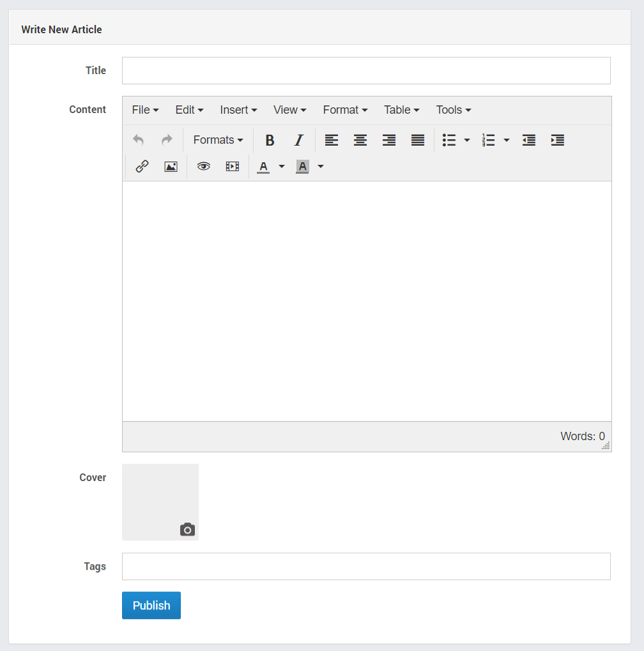Open the Format menu
The height and width of the screenshot is (651, 644).
point(345,110)
